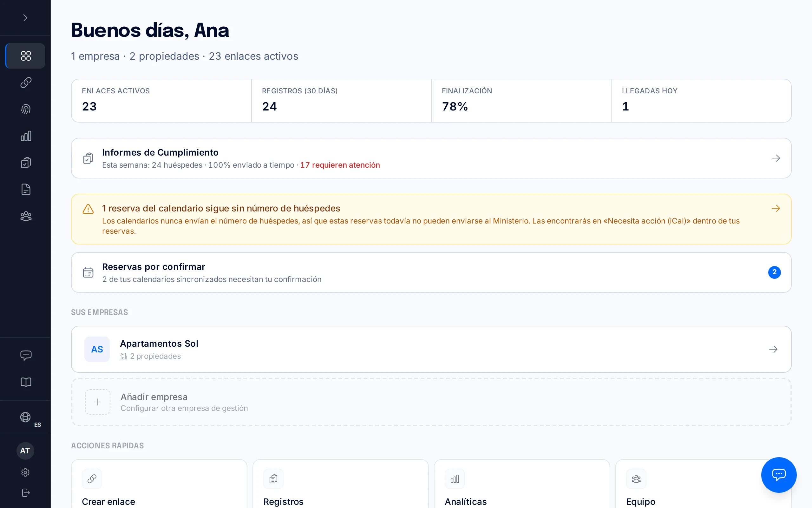The height and width of the screenshot is (508, 812).
Task: Click the Llegadas hoy stat showing 1
Action: click(701, 101)
